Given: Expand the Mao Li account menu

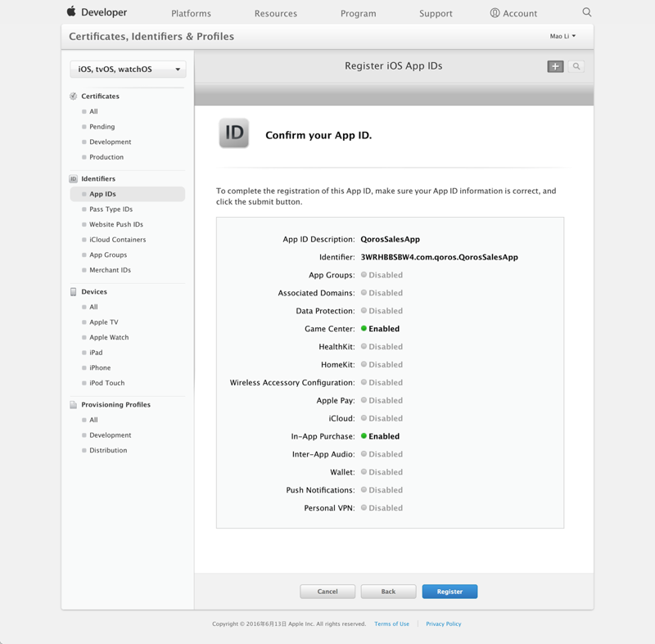Looking at the screenshot, I should click(x=562, y=36).
